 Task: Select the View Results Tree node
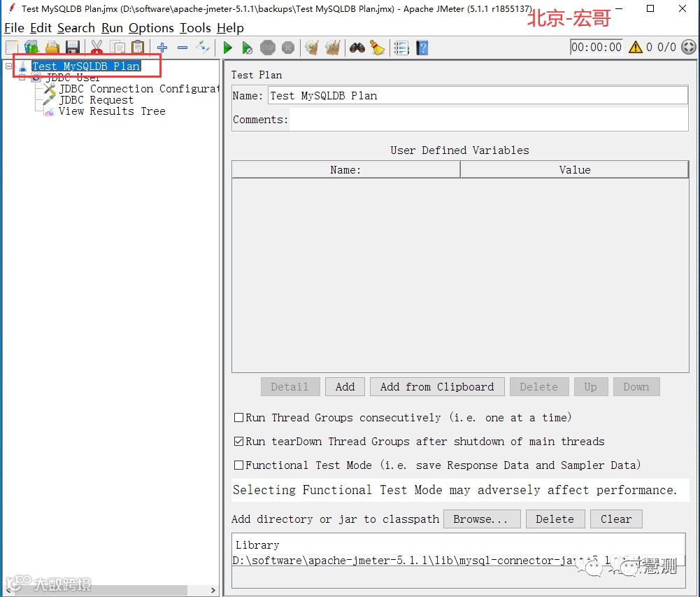pyautogui.click(x=112, y=111)
